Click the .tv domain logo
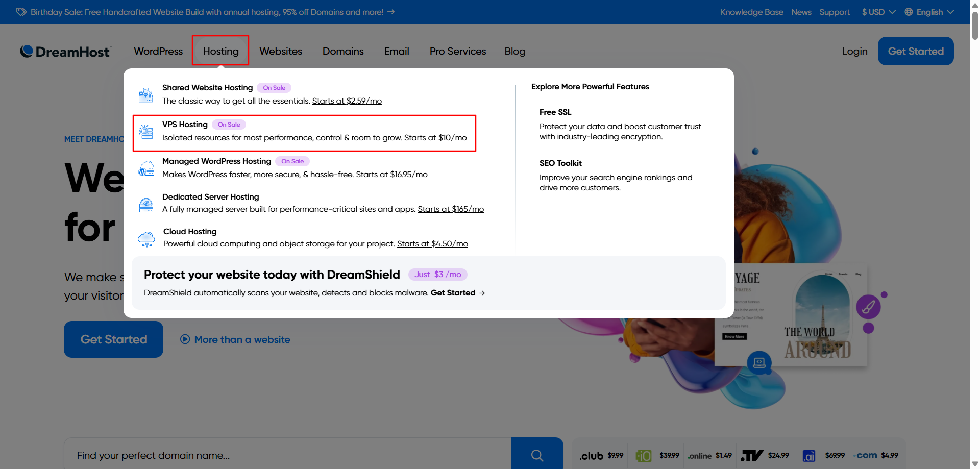 pyautogui.click(x=752, y=456)
